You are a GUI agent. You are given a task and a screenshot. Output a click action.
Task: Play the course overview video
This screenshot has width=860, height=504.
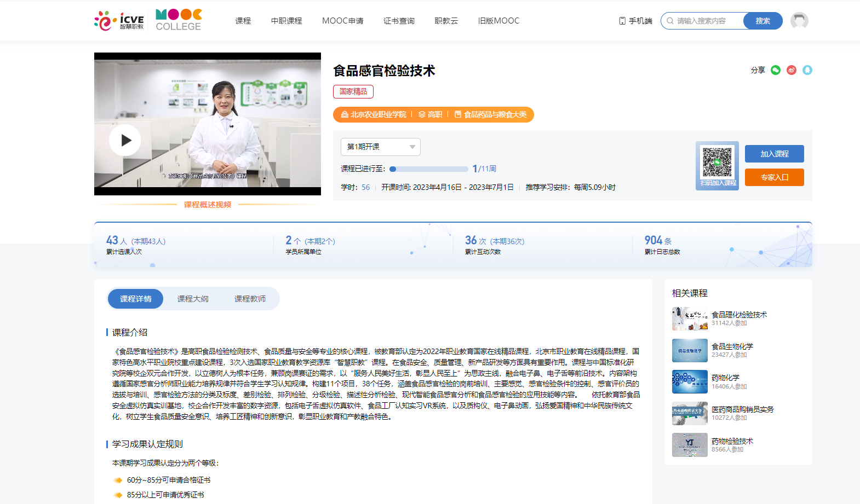click(125, 141)
